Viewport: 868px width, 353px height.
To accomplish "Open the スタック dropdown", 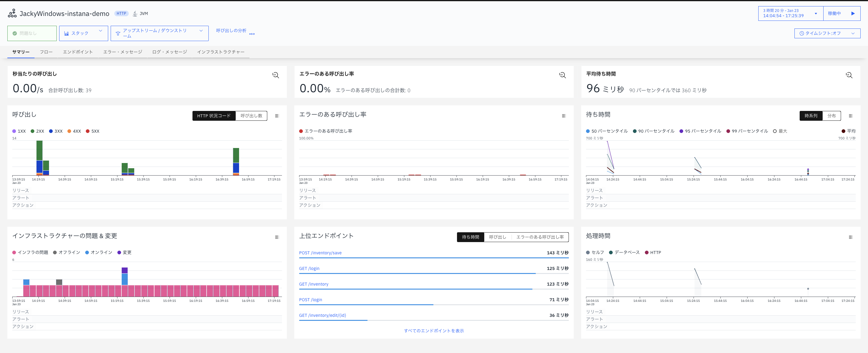I will click(83, 33).
